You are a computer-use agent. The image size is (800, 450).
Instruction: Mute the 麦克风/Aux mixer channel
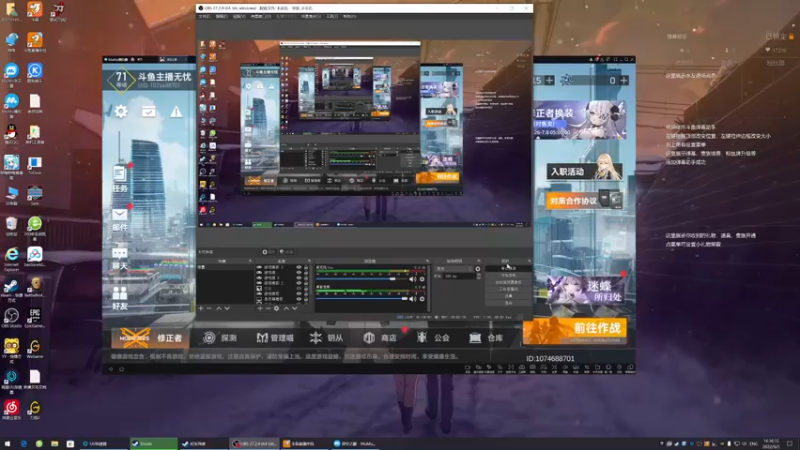(x=412, y=279)
